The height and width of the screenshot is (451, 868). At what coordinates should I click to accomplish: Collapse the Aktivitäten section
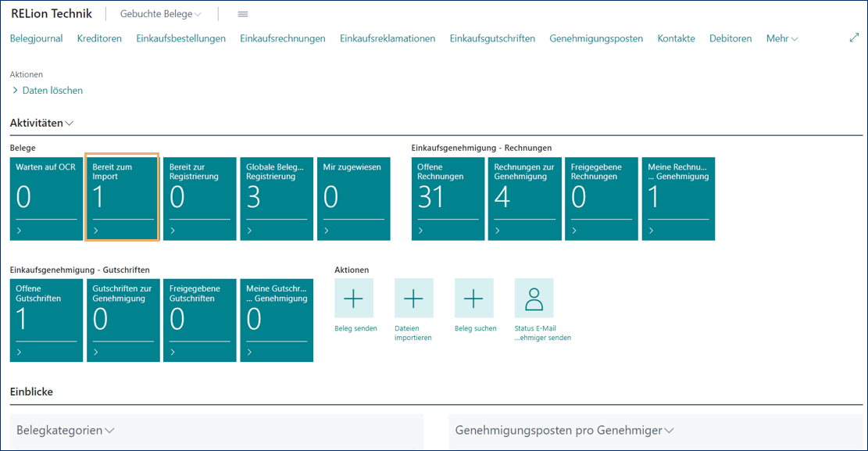pyautogui.click(x=69, y=123)
